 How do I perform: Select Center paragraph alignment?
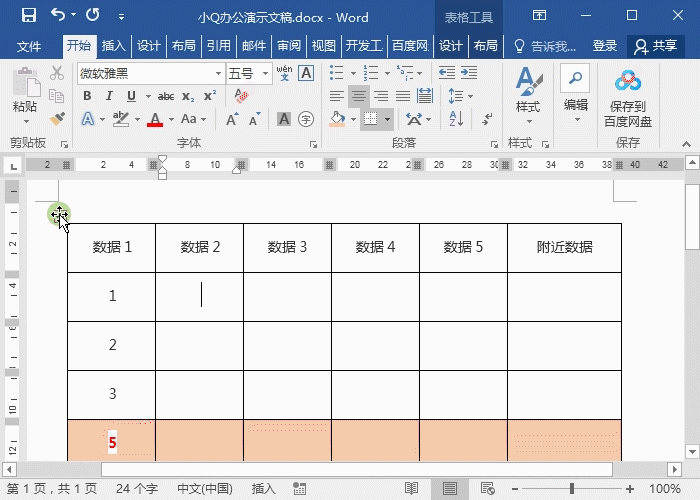(x=359, y=96)
